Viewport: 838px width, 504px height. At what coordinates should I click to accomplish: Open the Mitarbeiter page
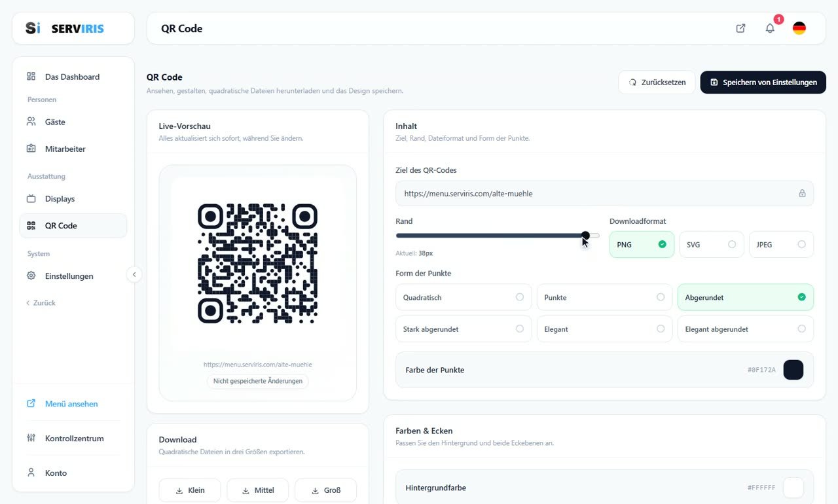tap(73, 149)
